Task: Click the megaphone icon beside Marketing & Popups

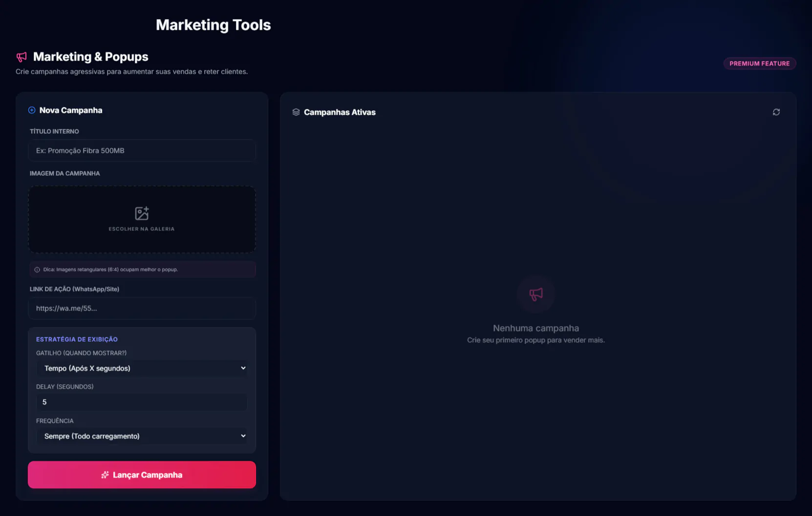Action: [x=21, y=57]
